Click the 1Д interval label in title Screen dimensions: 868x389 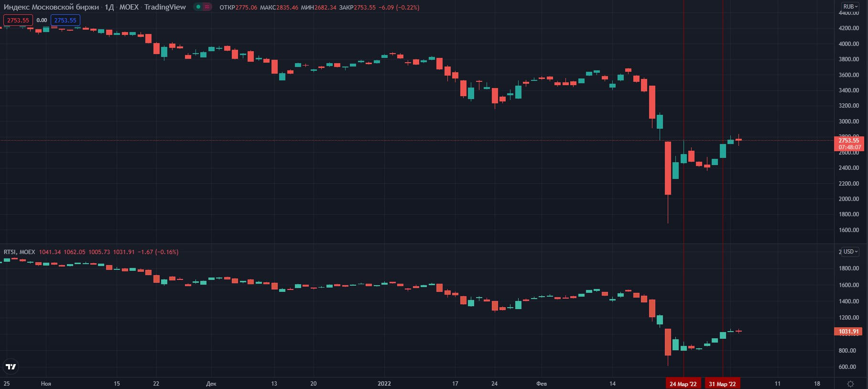[109, 7]
